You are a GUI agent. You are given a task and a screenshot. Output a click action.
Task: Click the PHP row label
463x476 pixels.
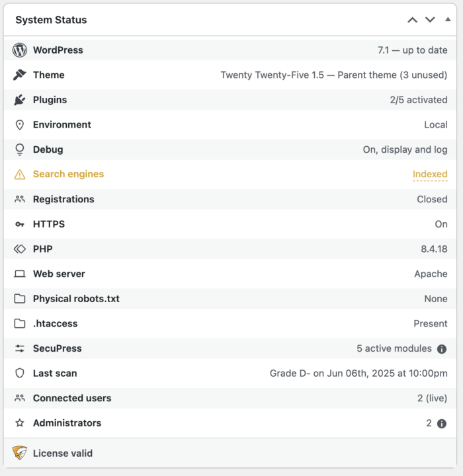click(x=43, y=249)
